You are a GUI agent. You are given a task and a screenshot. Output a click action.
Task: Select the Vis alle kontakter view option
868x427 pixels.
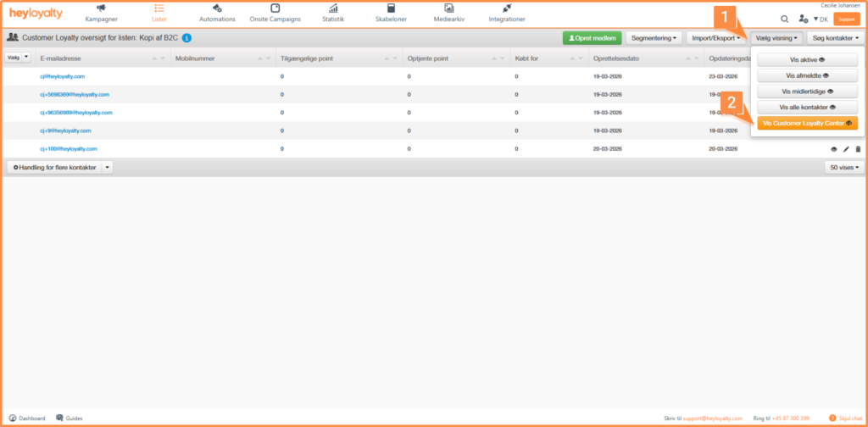(808, 108)
